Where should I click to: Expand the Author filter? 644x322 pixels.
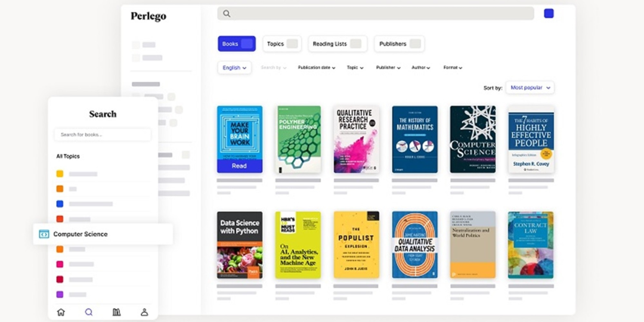click(420, 68)
